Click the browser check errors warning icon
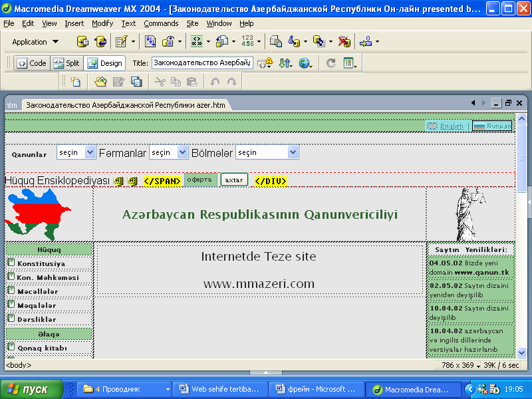 pos(265,63)
